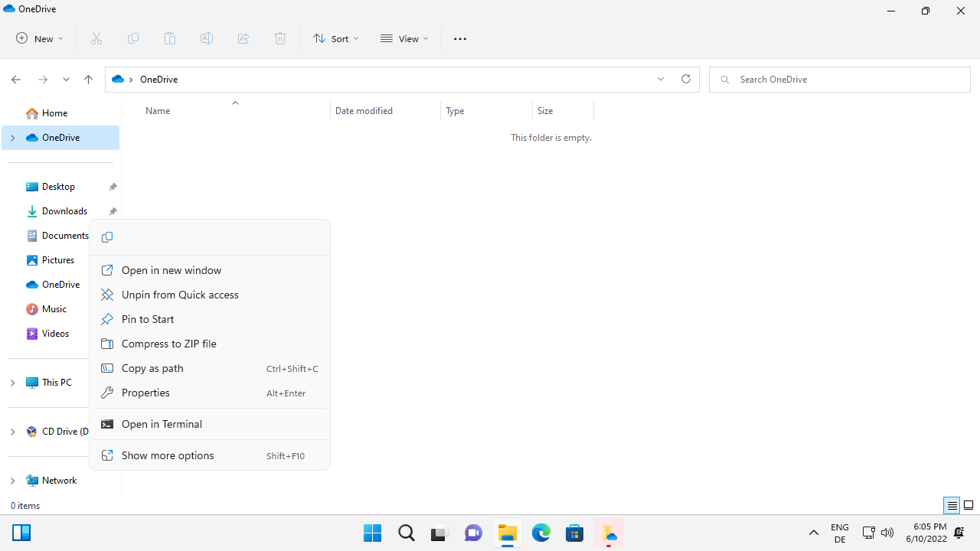The width and height of the screenshot is (980, 551).
Task: Open the Sort dropdown
Action: coord(336,38)
